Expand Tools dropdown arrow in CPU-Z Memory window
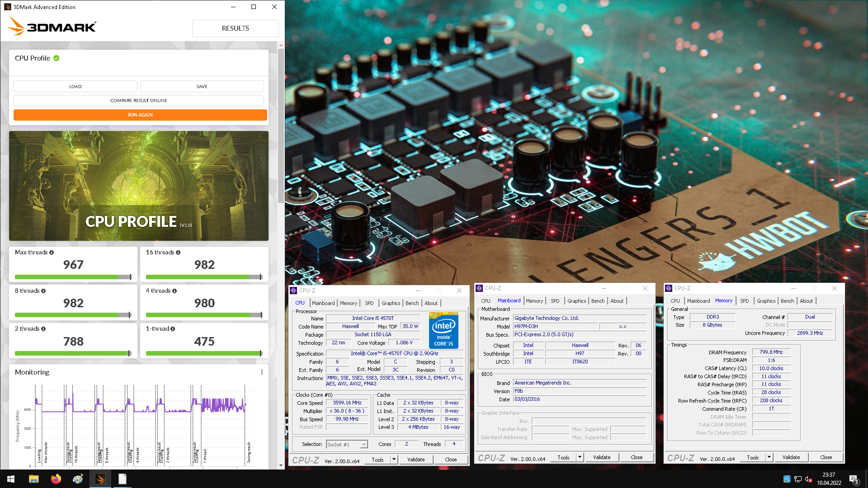Screen dimensions: 868x488 point(769,457)
